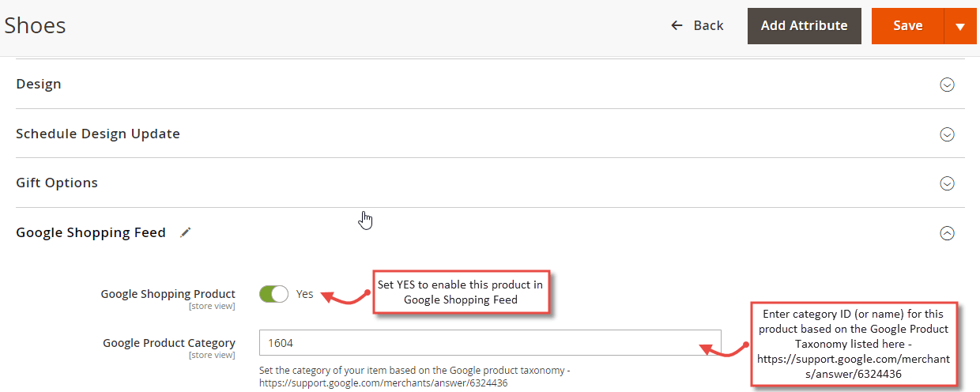Screen dimensions: 980x392
Task: Toggle the Google Shopping Product switch
Action: (x=273, y=294)
